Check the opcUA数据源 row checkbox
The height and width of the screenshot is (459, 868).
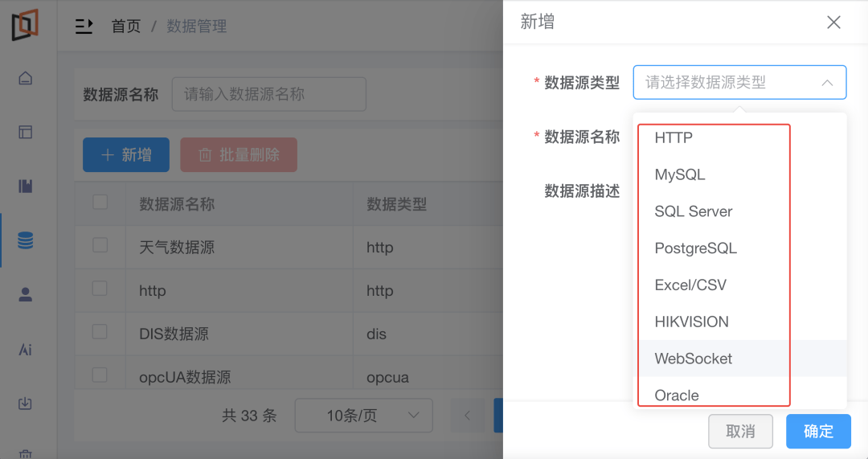(x=100, y=375)
